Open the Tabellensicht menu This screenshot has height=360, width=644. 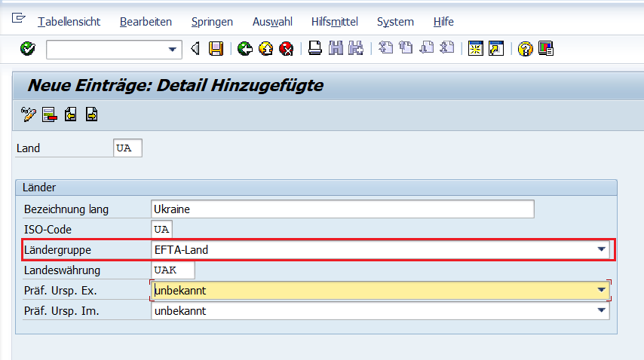[x=69, y=22]
